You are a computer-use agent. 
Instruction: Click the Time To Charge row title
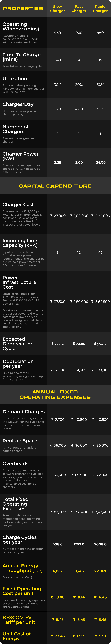[22, 57]
